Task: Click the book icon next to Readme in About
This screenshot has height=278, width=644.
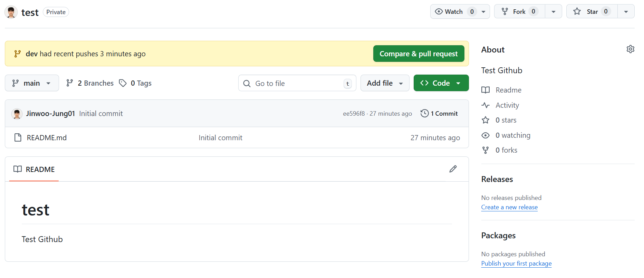Action: (486, 90)
